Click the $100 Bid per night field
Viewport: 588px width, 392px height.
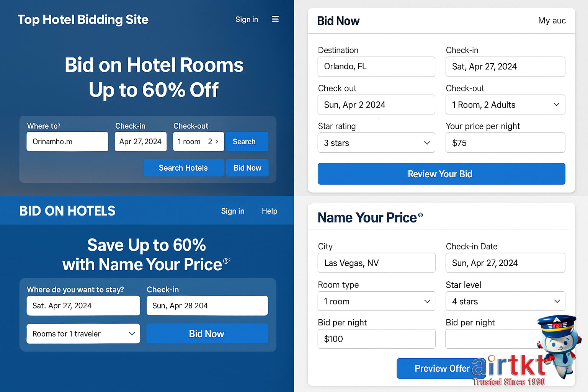coord(376,339)
